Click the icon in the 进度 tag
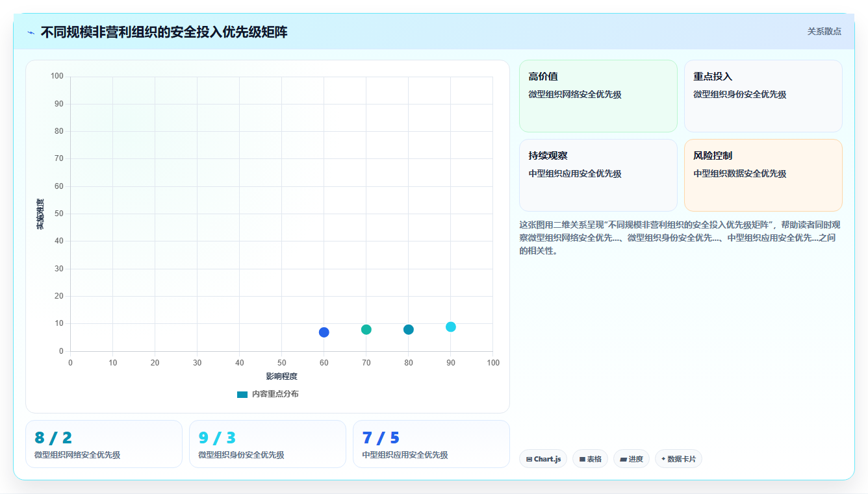Viewport: 868px width, 494px height. coord(624,459)
